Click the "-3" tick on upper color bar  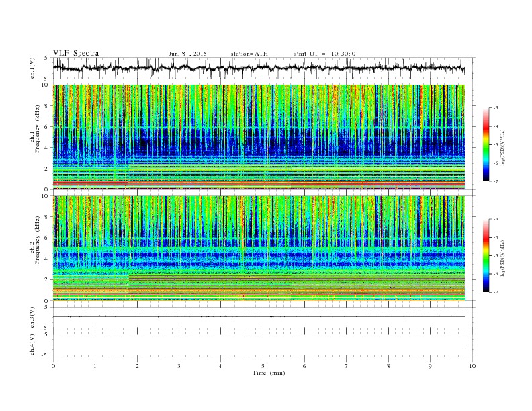(x=496, y=108)
